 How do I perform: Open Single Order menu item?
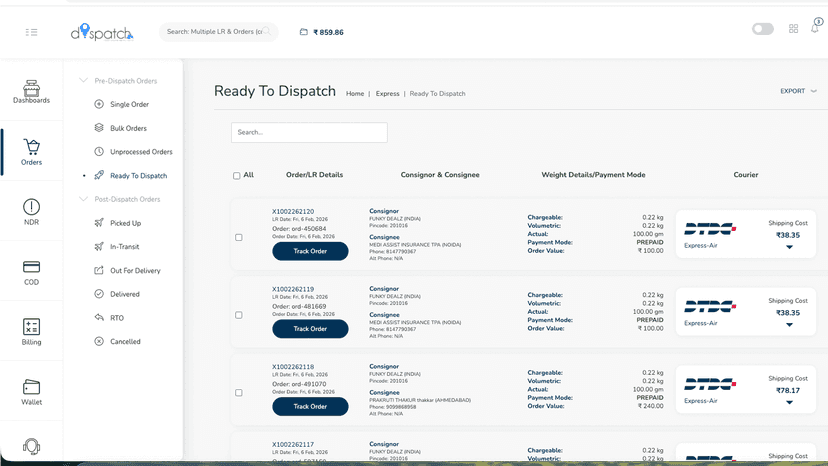coord(129,104)
